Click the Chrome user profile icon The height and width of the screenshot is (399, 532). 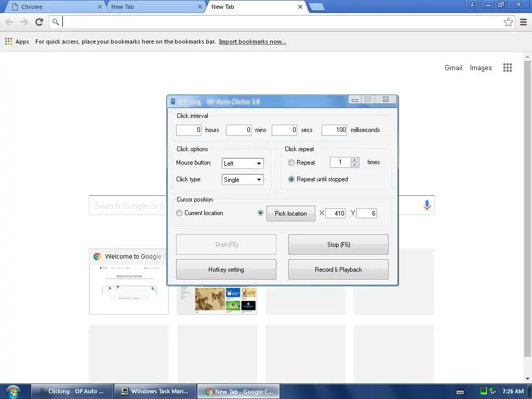point(472,4)
